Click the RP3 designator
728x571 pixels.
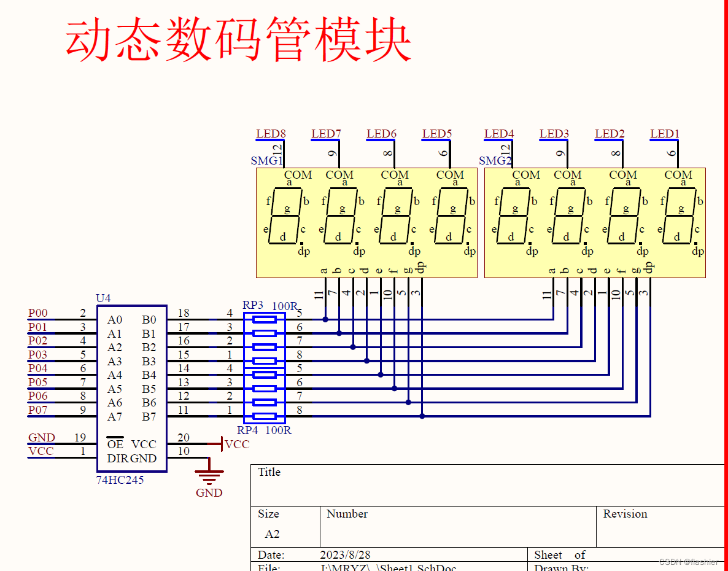tap(252, 305)
